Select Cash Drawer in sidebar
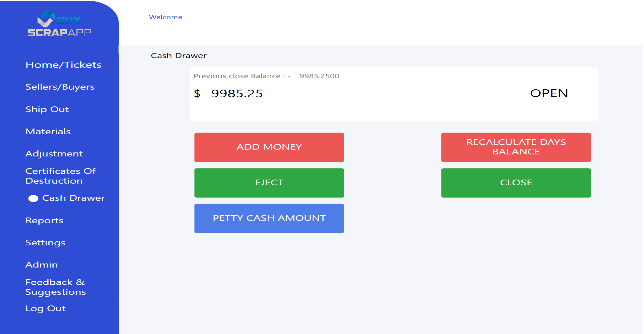The height and width of the screenshot is (334, 644). pyautogui.click(x=73, y=198)
